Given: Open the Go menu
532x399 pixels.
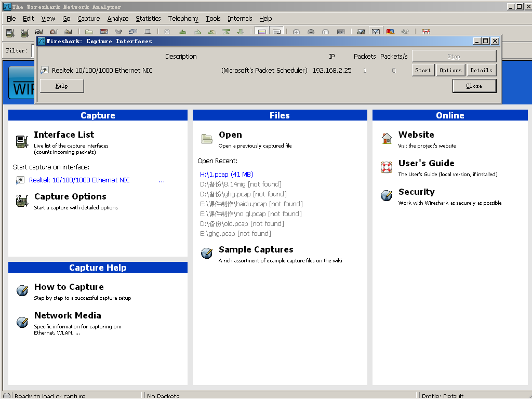Looking at the screenshot, I should (x=66, y=19).
